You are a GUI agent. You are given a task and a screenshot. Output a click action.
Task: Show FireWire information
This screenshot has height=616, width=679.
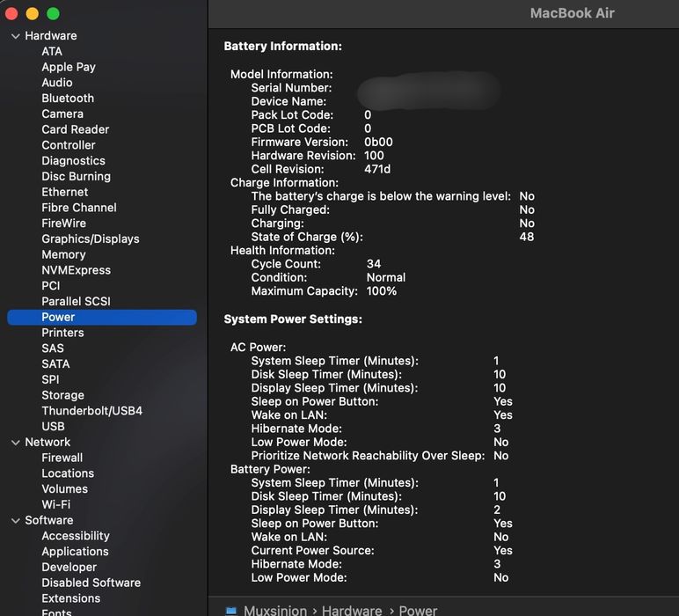(63, 224)
